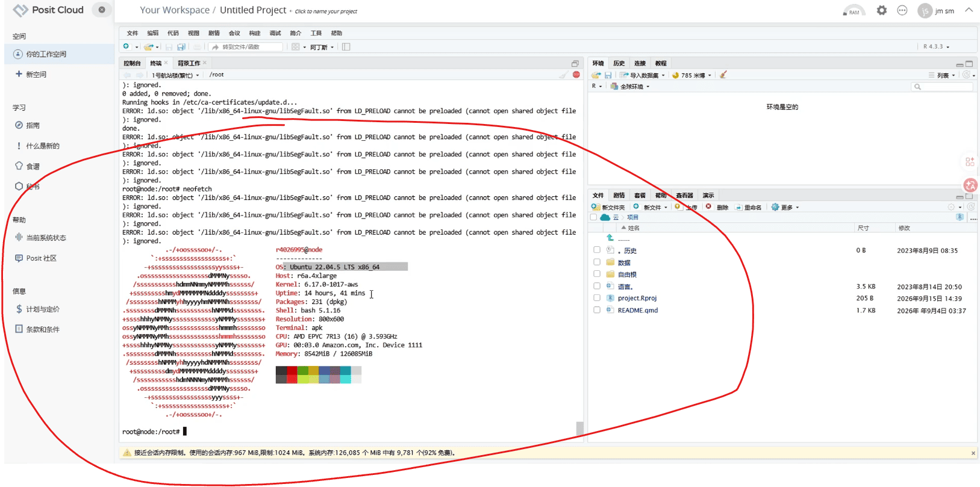Click 新空间 in the sidebar
Screen dimensions: 980x487
(31, 74)
